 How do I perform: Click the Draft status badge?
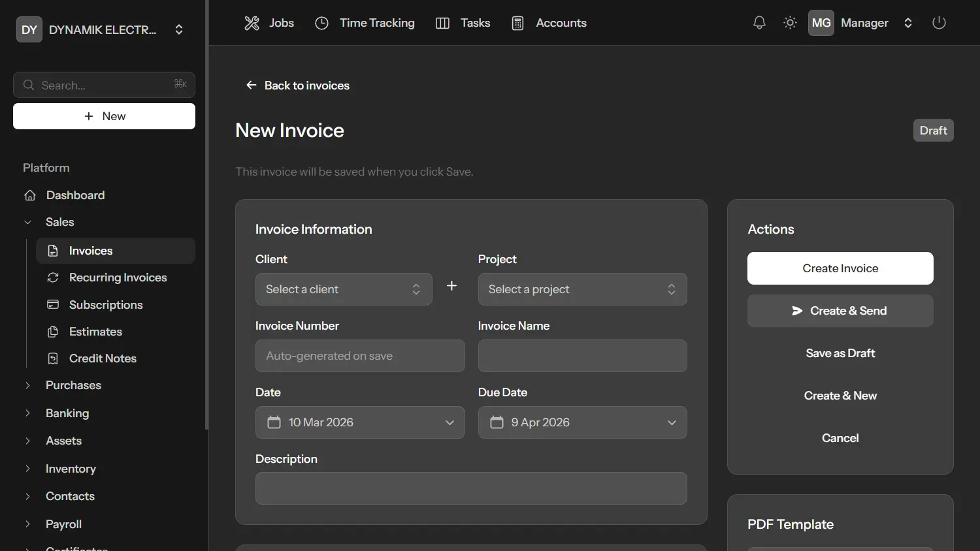934,131
